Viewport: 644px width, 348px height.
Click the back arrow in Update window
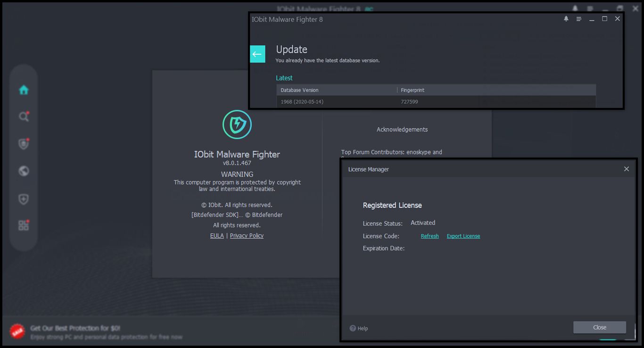[257, 54]
